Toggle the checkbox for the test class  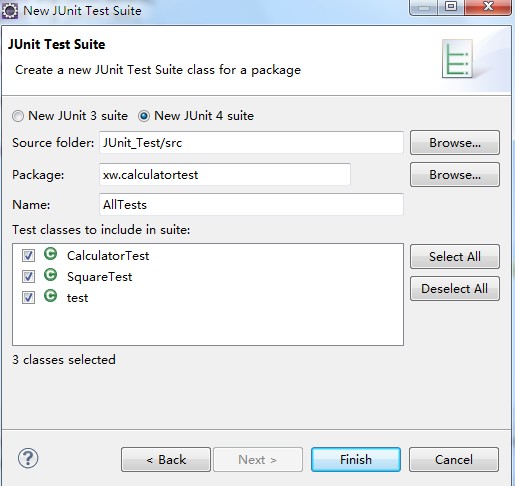(x=28, y=297)
